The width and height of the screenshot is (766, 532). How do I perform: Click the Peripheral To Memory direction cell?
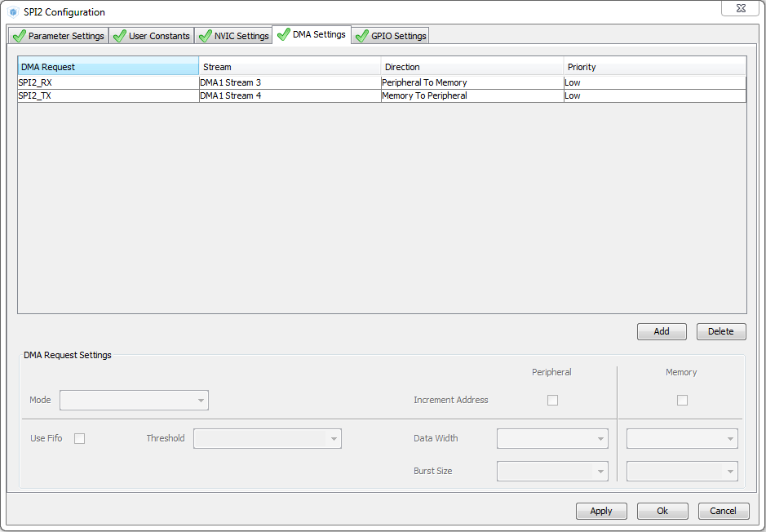point(472,82)
